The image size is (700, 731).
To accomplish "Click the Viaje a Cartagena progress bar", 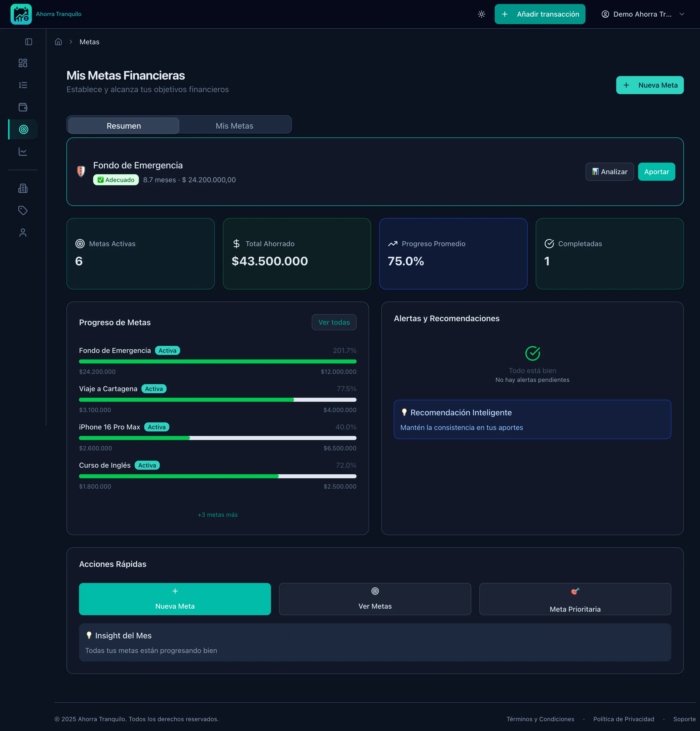I will [x=217, y=400].
